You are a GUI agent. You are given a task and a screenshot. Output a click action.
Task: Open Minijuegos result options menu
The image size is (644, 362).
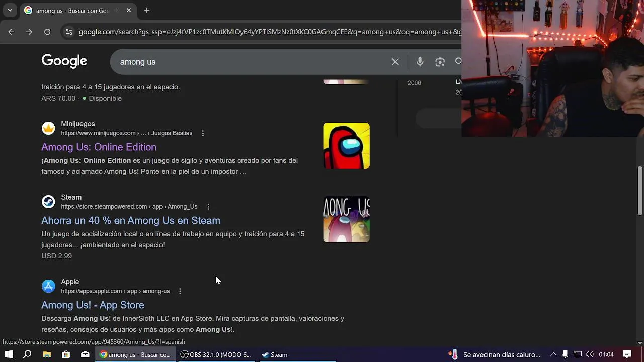tap(203, 133)
